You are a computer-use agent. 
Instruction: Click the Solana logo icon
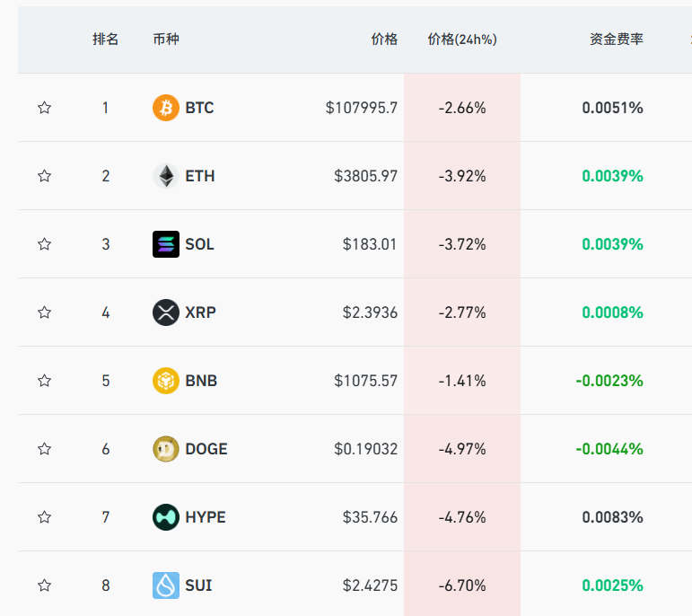[x=166, y=244]
